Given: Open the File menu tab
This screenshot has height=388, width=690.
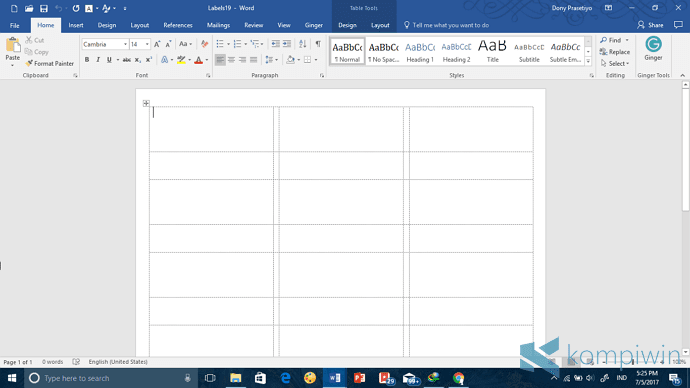Looking at the screenshot, I should (x=15, y=25).
